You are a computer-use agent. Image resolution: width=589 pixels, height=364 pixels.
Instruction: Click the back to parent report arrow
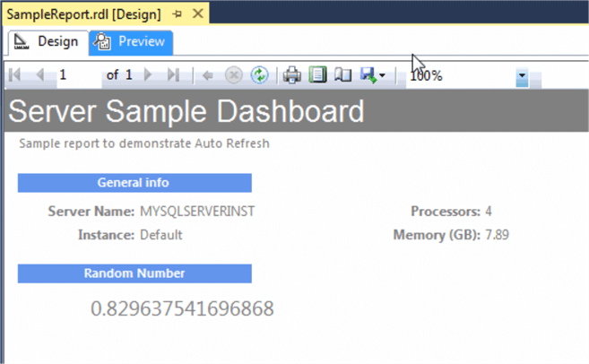[x=208, y=75]
